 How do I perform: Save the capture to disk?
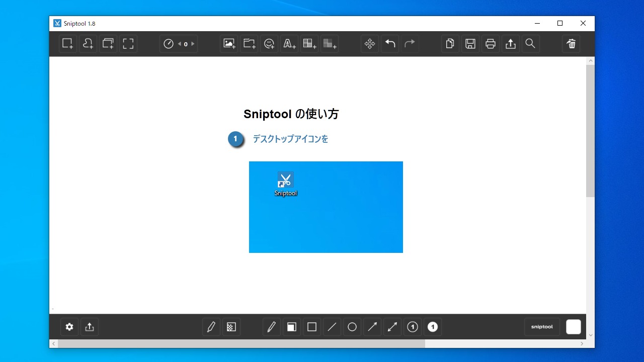point(470,44)
